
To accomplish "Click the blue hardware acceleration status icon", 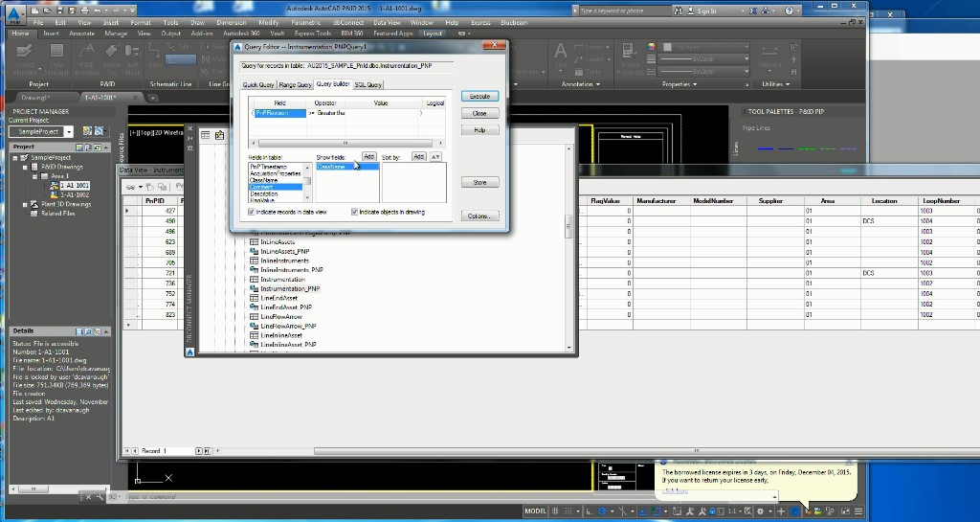I will pyautogui.click(x=794, y=511).
